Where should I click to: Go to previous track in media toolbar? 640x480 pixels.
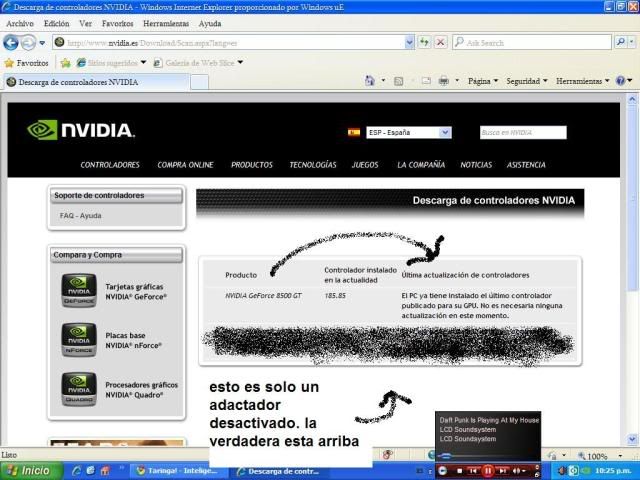[473, 471]
